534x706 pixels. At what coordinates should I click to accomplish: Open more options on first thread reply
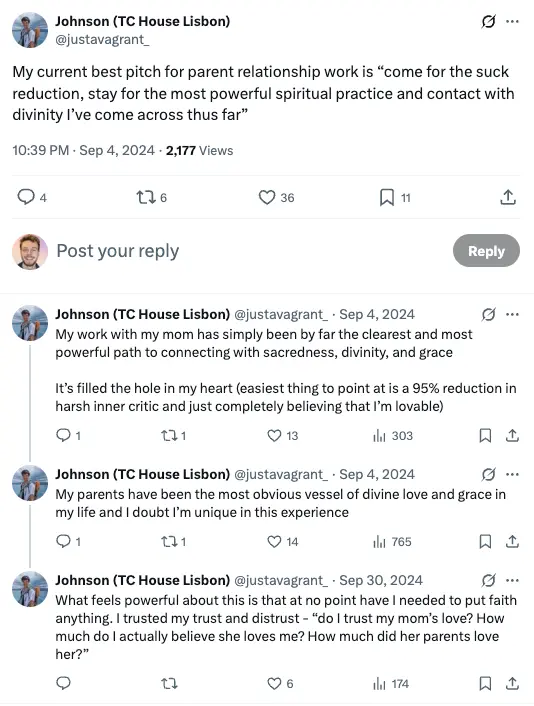pyautogui.click(x=512, y=314)
